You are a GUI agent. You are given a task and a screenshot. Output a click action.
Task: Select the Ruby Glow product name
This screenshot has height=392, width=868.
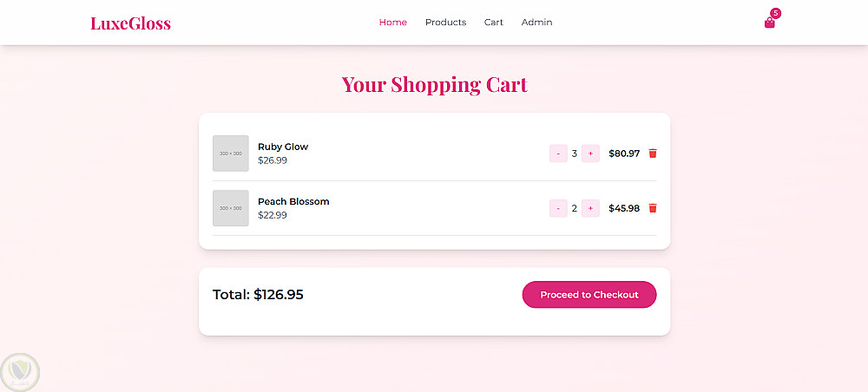283,147
